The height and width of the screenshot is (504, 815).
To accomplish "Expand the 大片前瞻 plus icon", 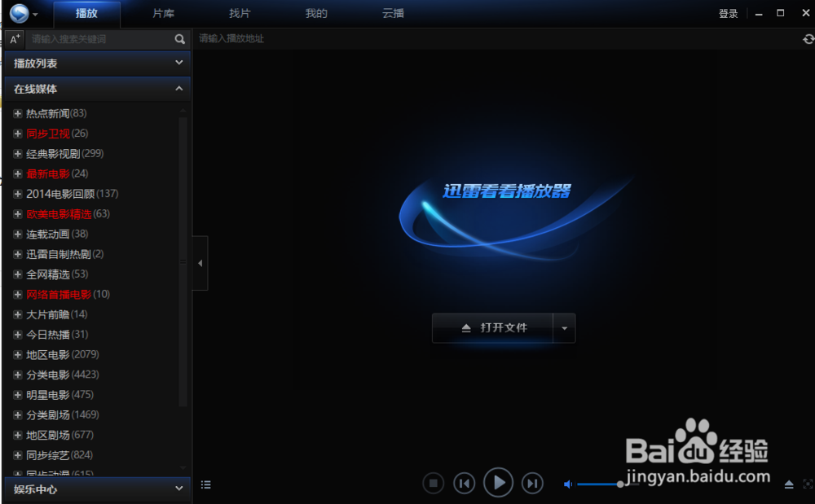I will click(17, 314).
